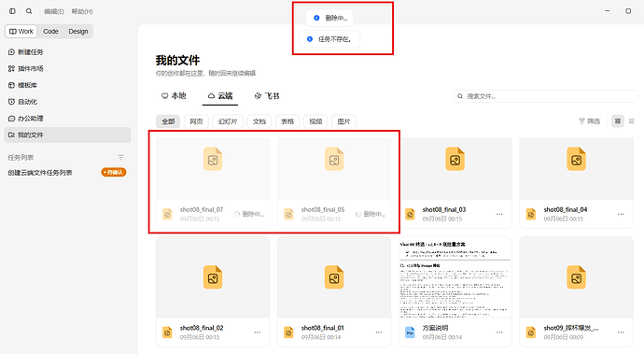Screen dimensions: 644x354
Task: Click the shot08_final_01 file name
Action: coord(322,328)
